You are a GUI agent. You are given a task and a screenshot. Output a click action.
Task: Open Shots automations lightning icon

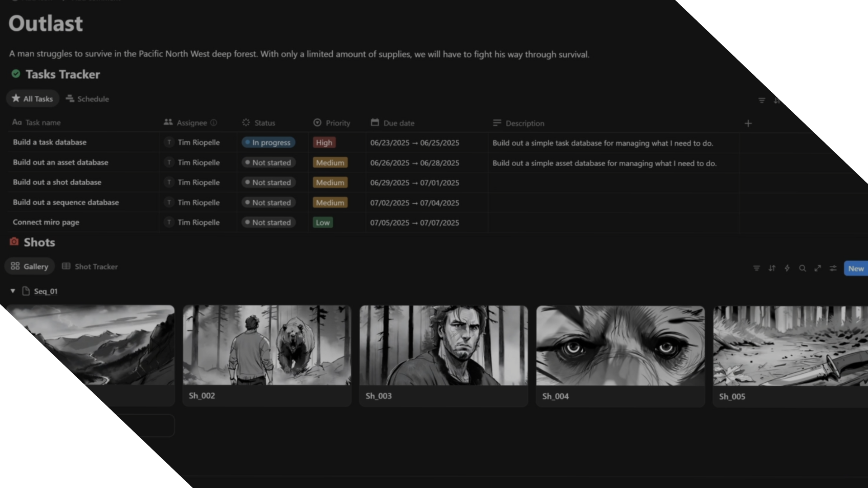[x=787, y=268]
